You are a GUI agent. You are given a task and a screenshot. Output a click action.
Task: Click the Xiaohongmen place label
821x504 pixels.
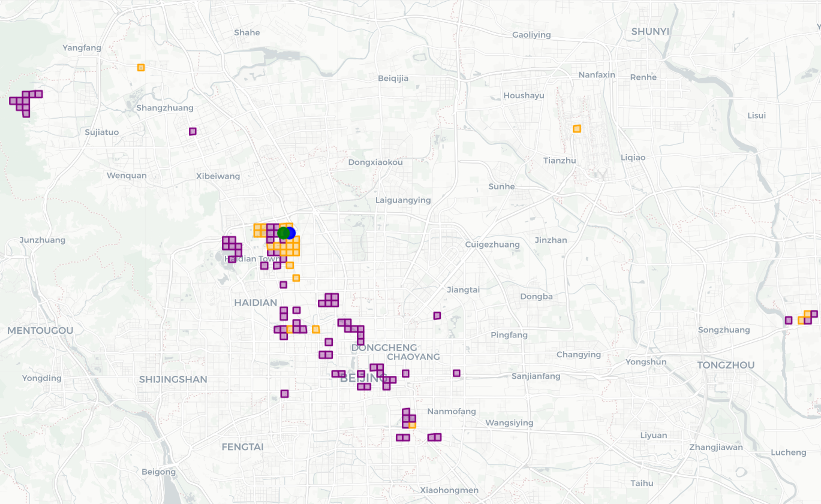(449, 490)
